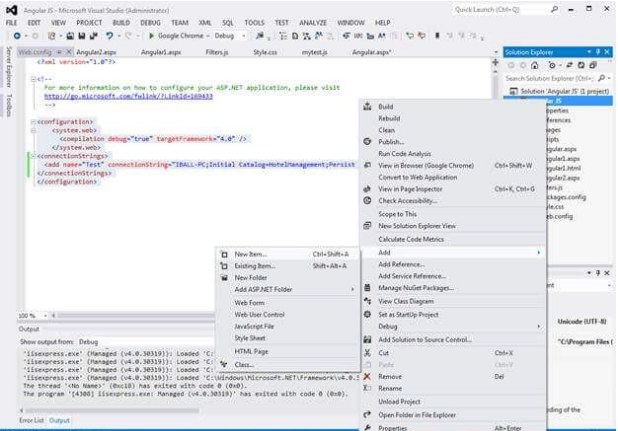Collapse the configuration XML node
The width and height of the screenshot is (618, 431).
point(34,122)
